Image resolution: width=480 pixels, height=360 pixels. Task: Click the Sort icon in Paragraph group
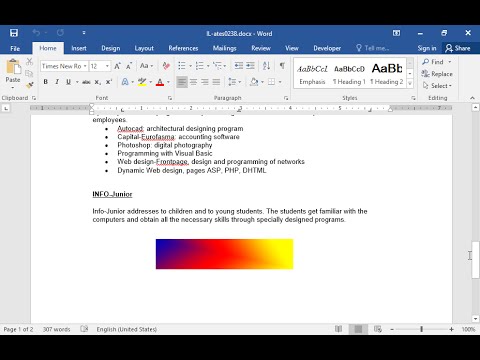(x=266, y=66)
